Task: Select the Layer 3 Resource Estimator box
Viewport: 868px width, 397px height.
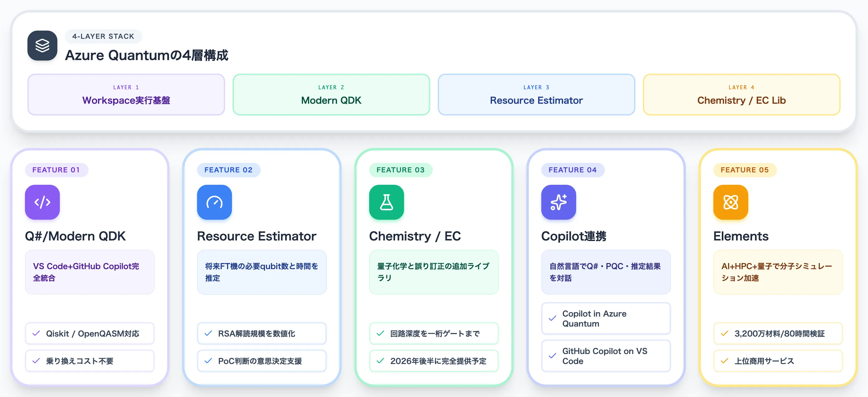Action: pos(537,95)
